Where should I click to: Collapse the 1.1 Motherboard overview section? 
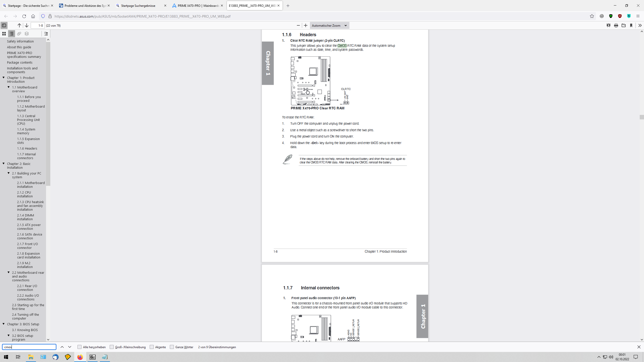tap(8, 87)
